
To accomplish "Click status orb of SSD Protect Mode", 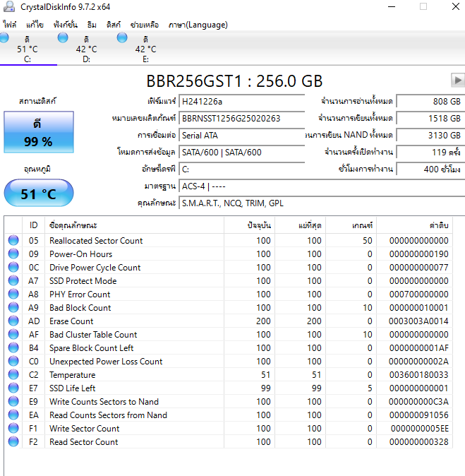I will tap(13, 280).
